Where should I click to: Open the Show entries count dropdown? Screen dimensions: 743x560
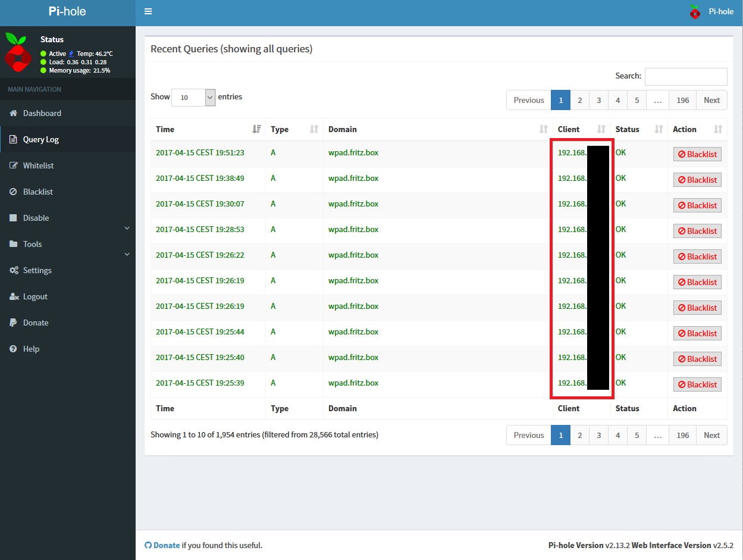point(193,98)
